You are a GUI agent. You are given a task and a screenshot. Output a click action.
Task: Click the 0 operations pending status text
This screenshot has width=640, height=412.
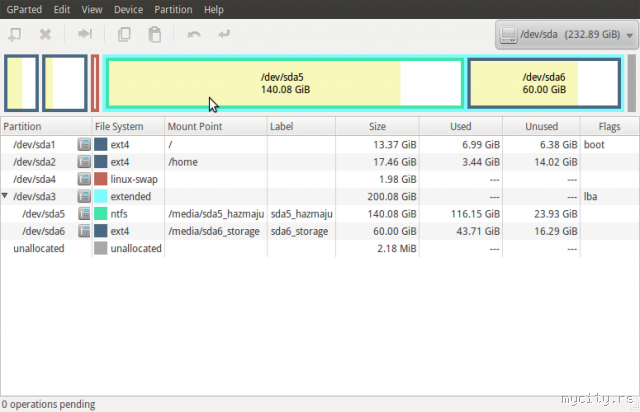49,404
